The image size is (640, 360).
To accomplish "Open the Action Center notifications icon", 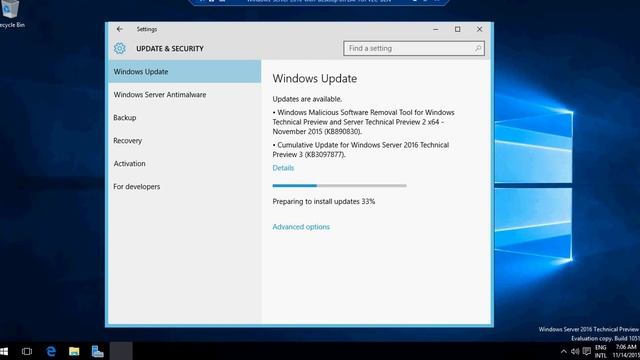I will click(x=587, y=351).
